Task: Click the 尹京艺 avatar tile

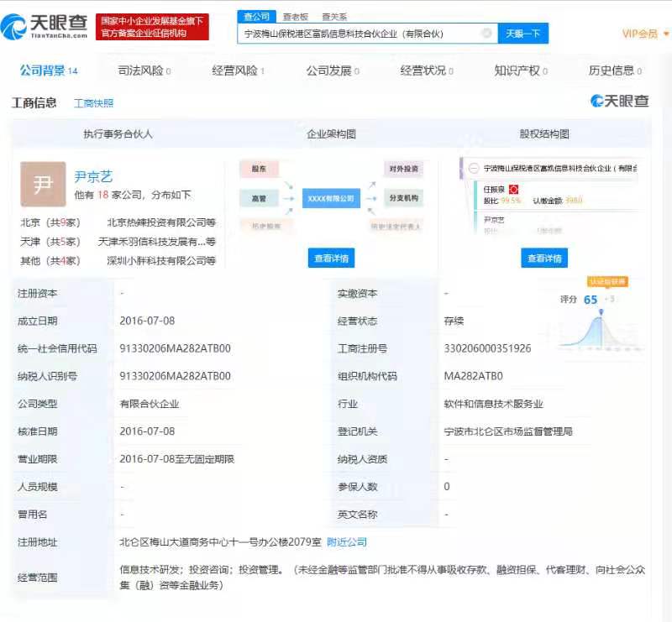Action: click(43, 184)
